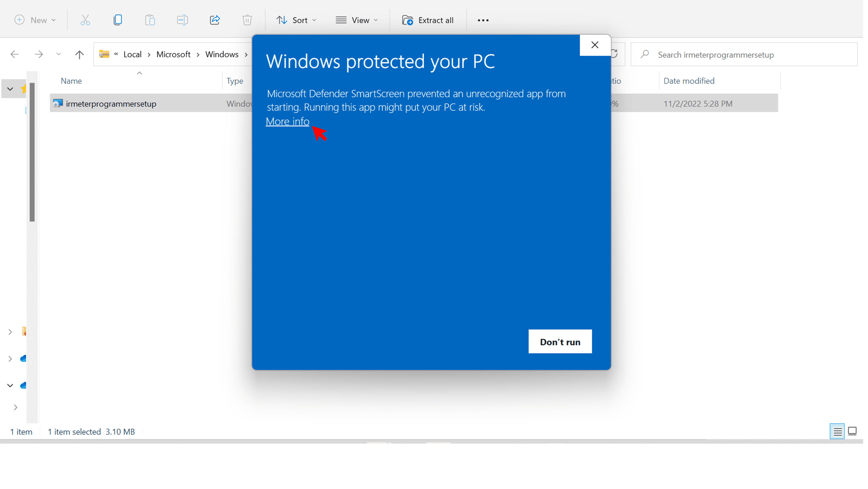
Task: Collapse the Quick access star tree node
Action: click(10, 89)
